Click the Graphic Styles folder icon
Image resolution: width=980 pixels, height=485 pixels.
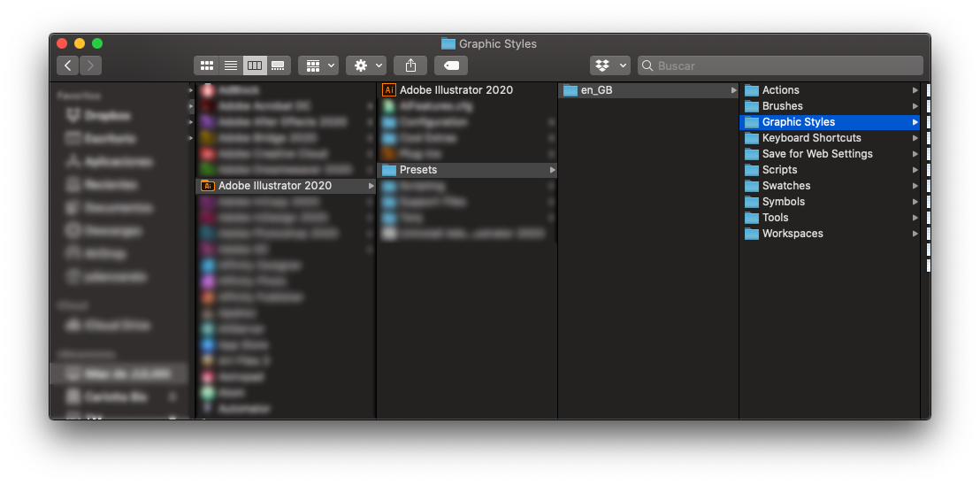[x=752, y=122]
